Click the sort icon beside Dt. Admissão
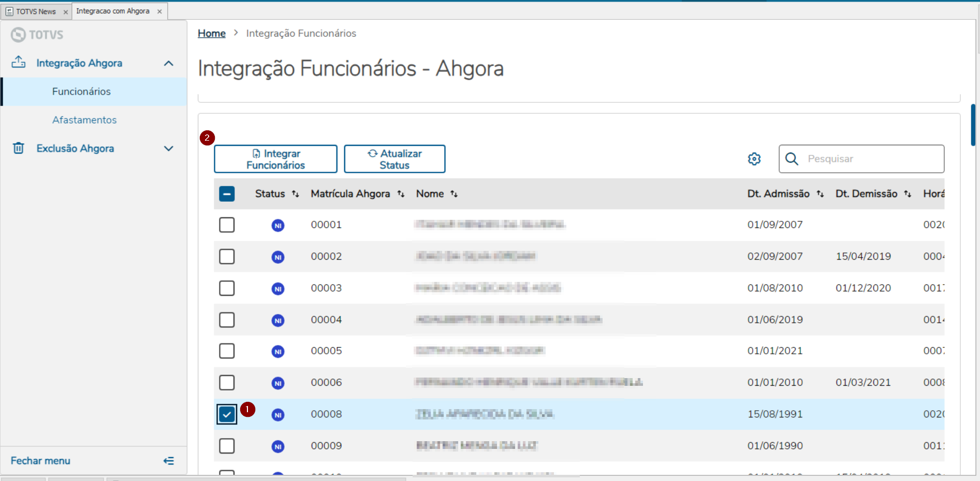This screenshot has height=481, width=980. [x=820, y=193]
